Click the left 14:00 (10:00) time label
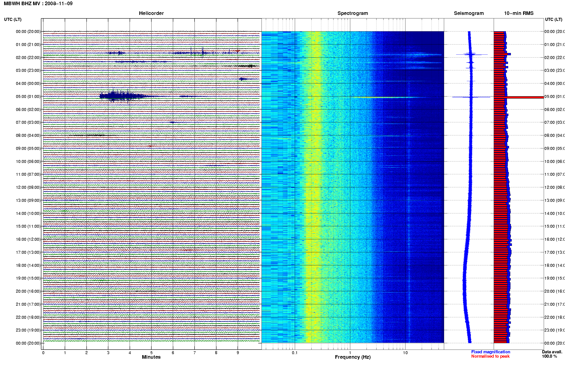Viewport: 588px width, 368px height. [28, 213]
